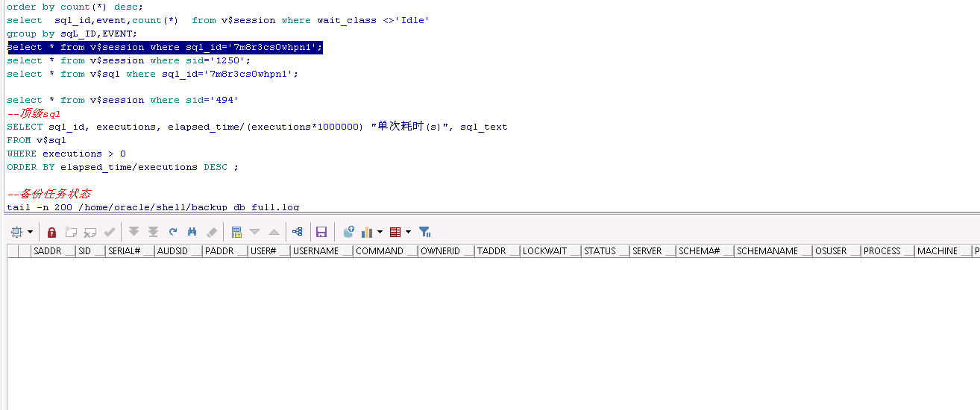Click the USERNAME column header

[315, 251]
